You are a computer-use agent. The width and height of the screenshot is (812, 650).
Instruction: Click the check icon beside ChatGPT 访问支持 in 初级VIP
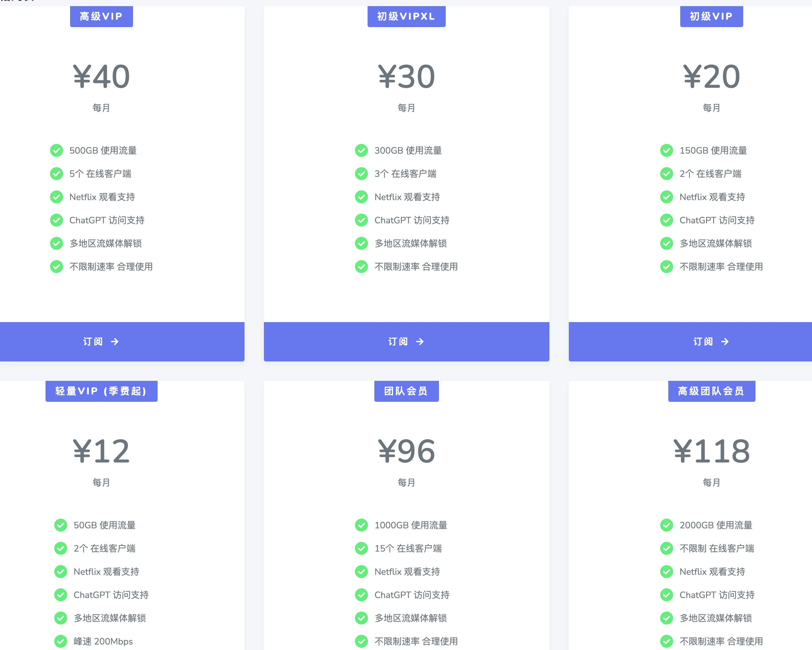click(x=666, y=220)
